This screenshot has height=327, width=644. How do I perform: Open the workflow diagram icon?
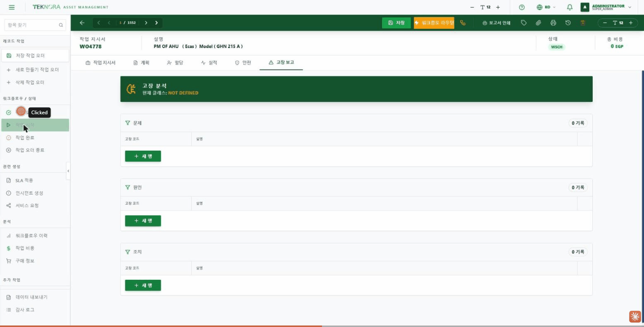463,23
